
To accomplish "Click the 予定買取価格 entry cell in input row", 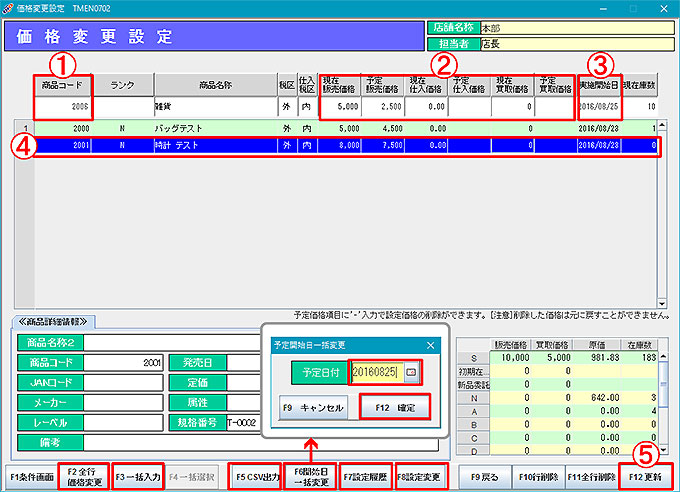I will 555,107.
